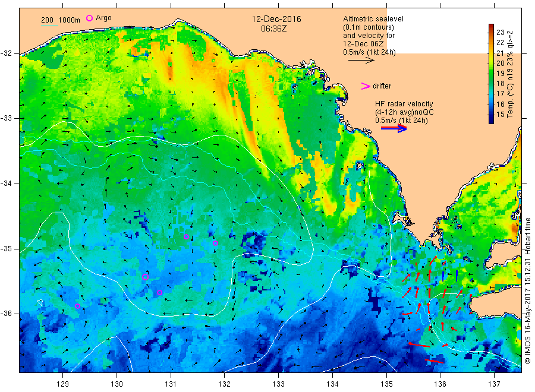Select the Argo float marker near 131.8E, 34.9S
535x392 pixels.
coord(215,243)
